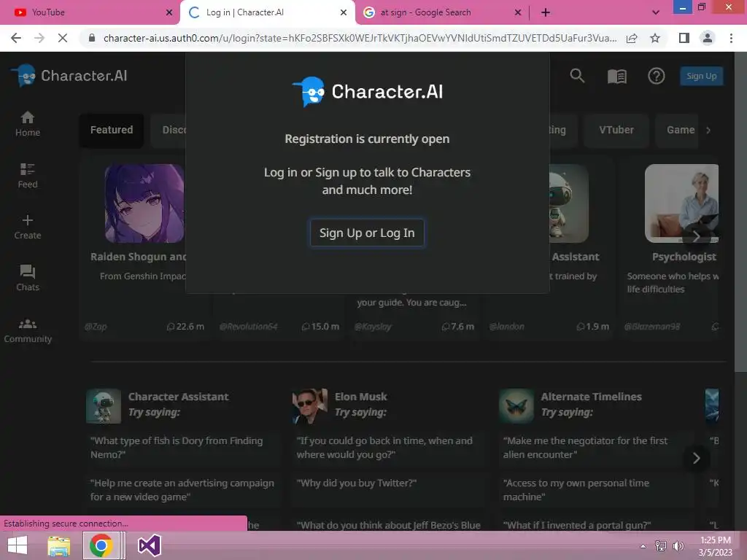
Task: Open the Raiden Shogun character thumbnail
Action: (145, 203)
